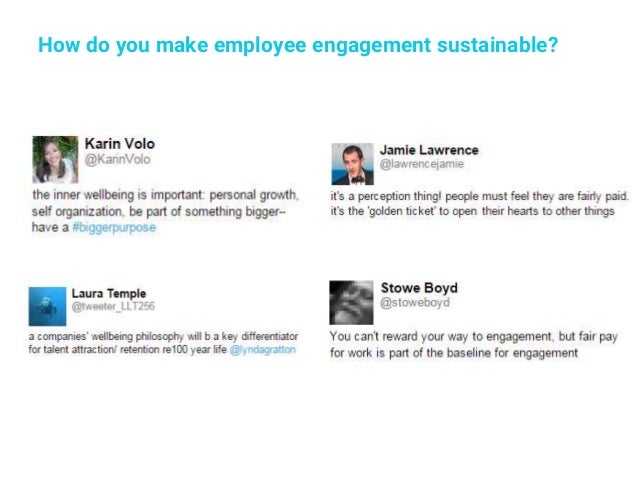The height and width of the screenshot is (479, 638).
Task: Open the @tweeter_LLT256 handle
Action: (x=113, y=306)
